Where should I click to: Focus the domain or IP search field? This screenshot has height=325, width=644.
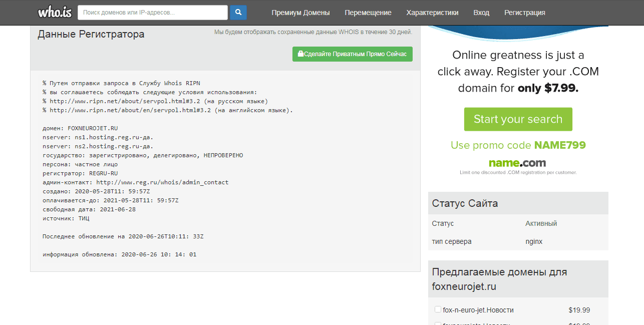(x=152, y=13)
